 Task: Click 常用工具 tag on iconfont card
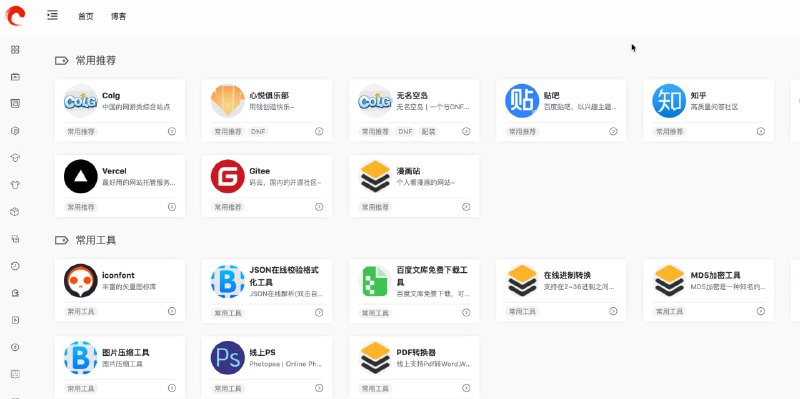pos(81,311)
